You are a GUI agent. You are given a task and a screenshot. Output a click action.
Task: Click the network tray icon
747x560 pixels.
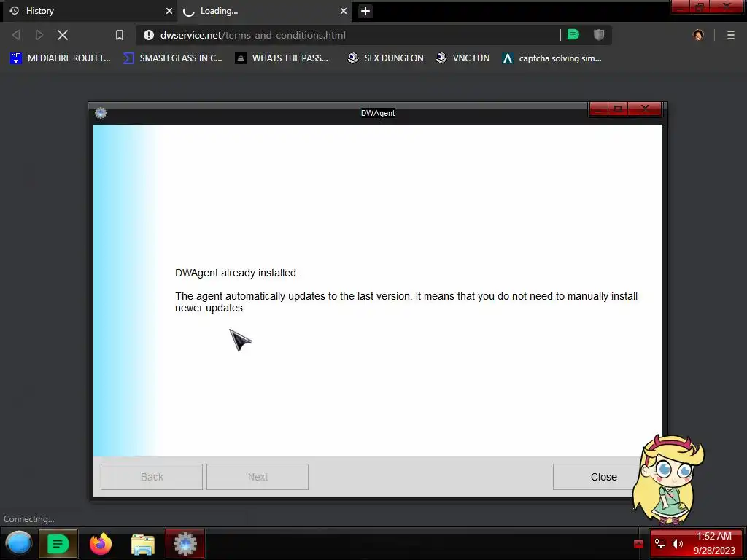point(660,543)
